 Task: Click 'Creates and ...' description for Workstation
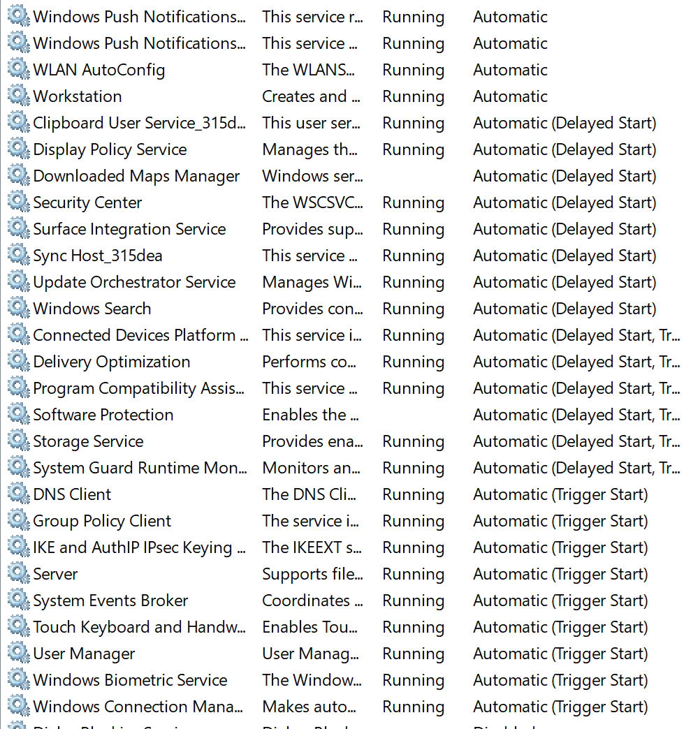pos(311,96)
